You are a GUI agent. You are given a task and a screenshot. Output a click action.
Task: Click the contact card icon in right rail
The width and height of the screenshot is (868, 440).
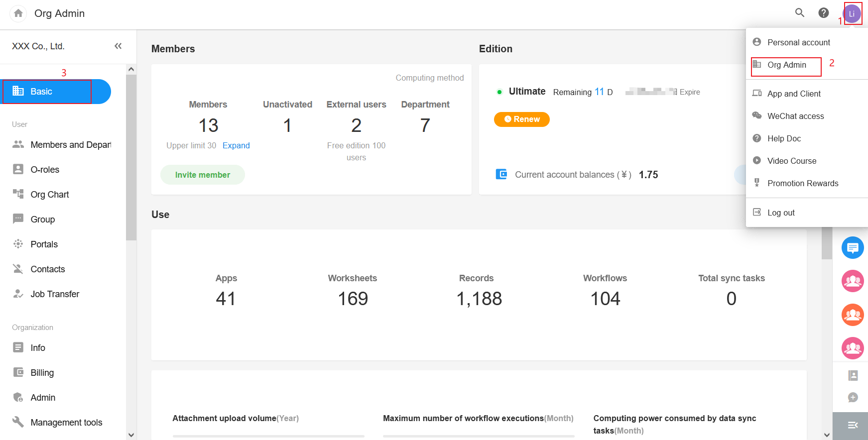pos(853,376)
